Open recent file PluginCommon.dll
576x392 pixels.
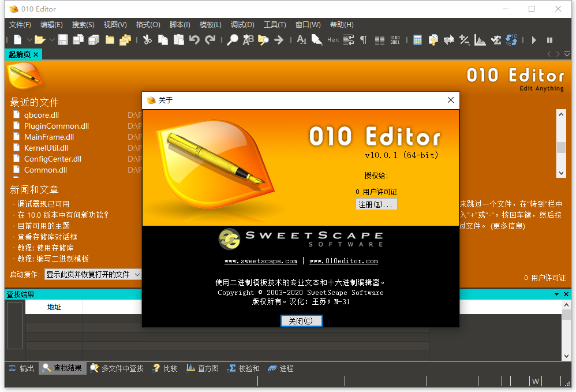coord(57,126)
